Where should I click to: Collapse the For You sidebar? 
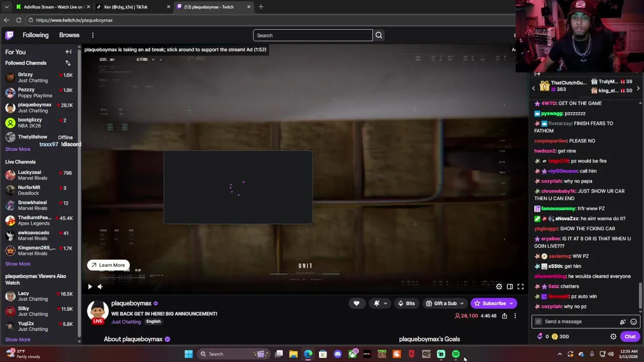click(x=68, y=52)
